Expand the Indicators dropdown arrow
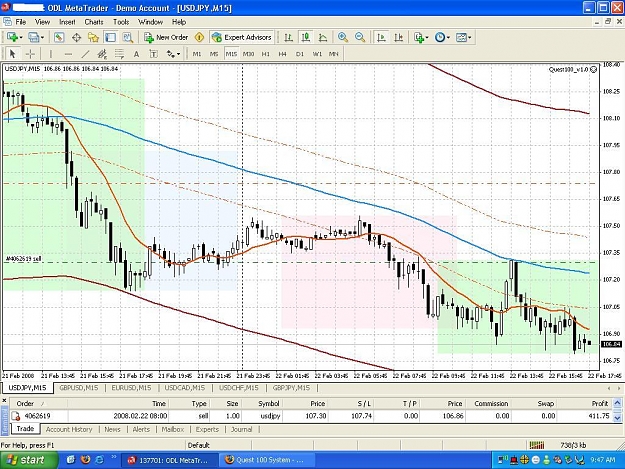The width and height of the screenshot is (625, 469). [x=427, y=37]
